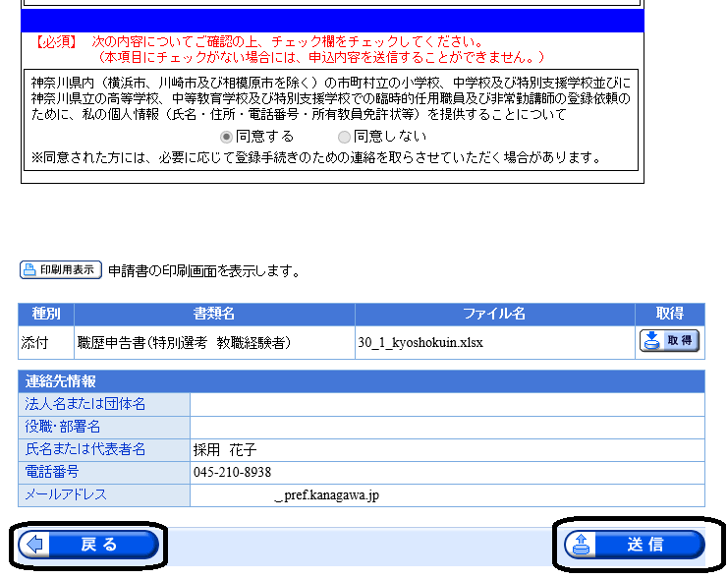Select the 同意する radio button
The width and height of the screenshot is (728, 579).
[226, 137]
